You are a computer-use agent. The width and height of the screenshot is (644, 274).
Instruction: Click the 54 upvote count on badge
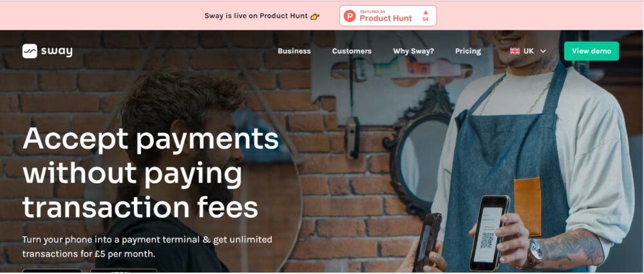pos(426,19)
